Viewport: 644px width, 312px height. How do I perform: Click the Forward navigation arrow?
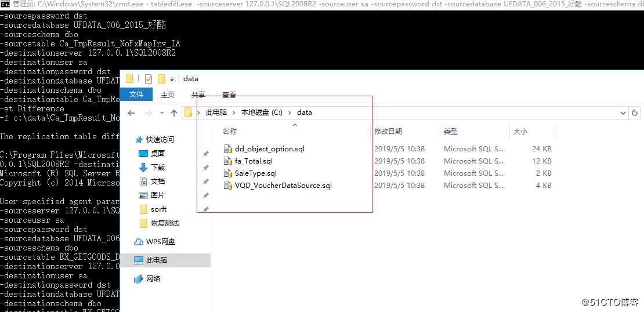click(149, 113)
